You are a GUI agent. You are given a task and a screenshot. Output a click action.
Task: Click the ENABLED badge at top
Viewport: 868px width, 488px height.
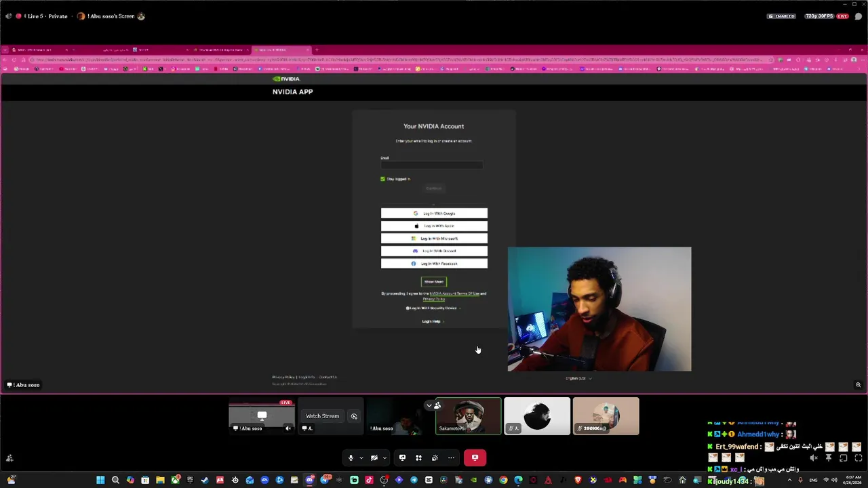(x=781, y=16)
